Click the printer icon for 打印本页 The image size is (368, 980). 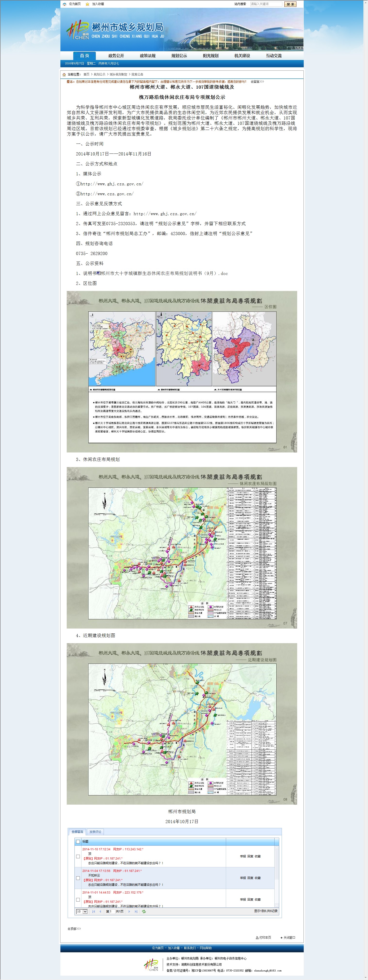pyautogui.click(x=257, y=937)
